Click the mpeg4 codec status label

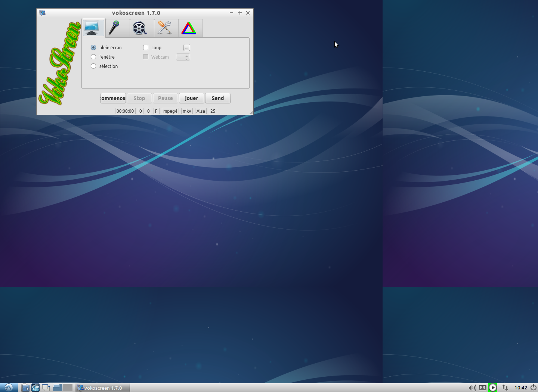pos(170,111)
